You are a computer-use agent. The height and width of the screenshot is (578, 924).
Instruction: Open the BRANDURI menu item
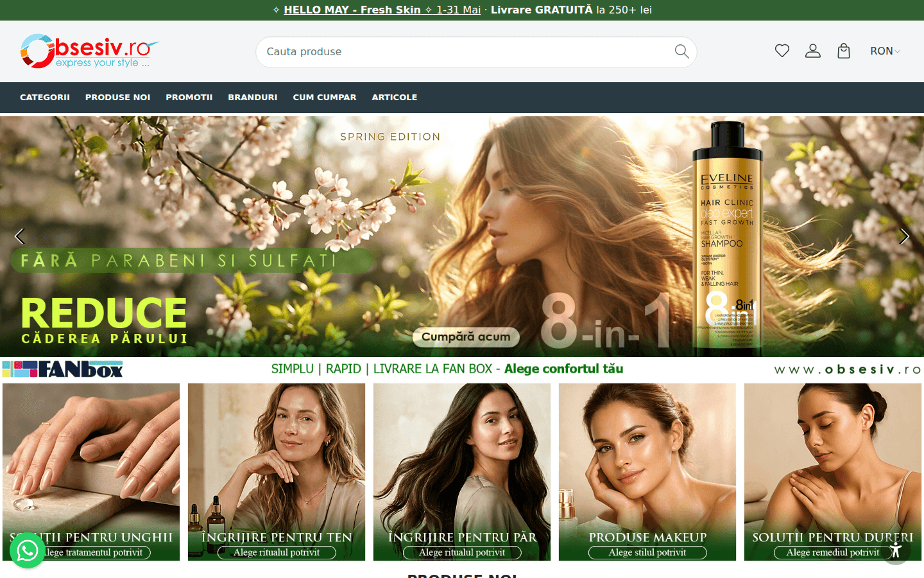tap(253, 98)
